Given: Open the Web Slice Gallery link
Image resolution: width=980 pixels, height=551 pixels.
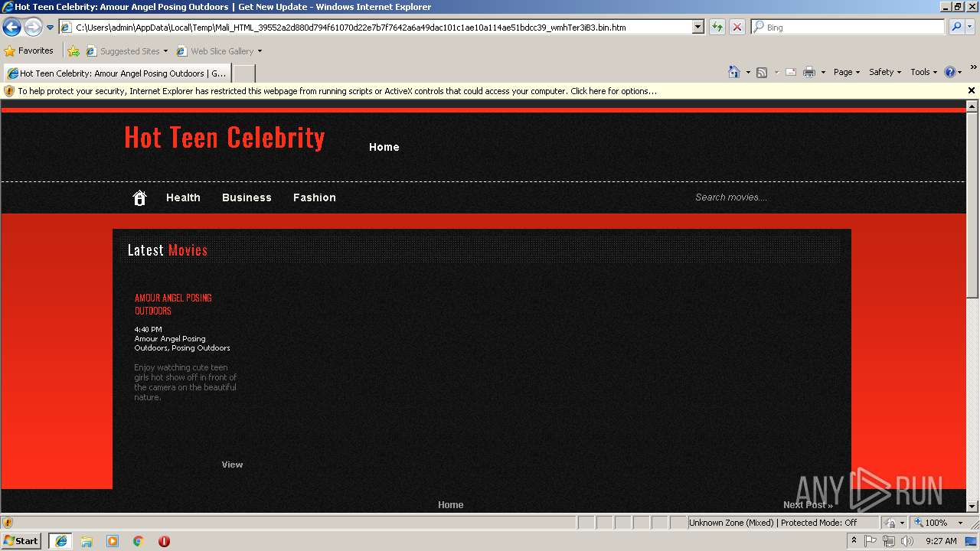Looking at the screenshot, I should pyautogui.click(x=219, y=51).
